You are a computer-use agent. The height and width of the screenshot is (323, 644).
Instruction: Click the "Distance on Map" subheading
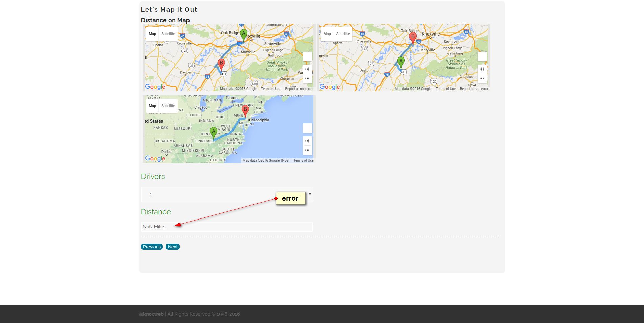pos(165,20)
